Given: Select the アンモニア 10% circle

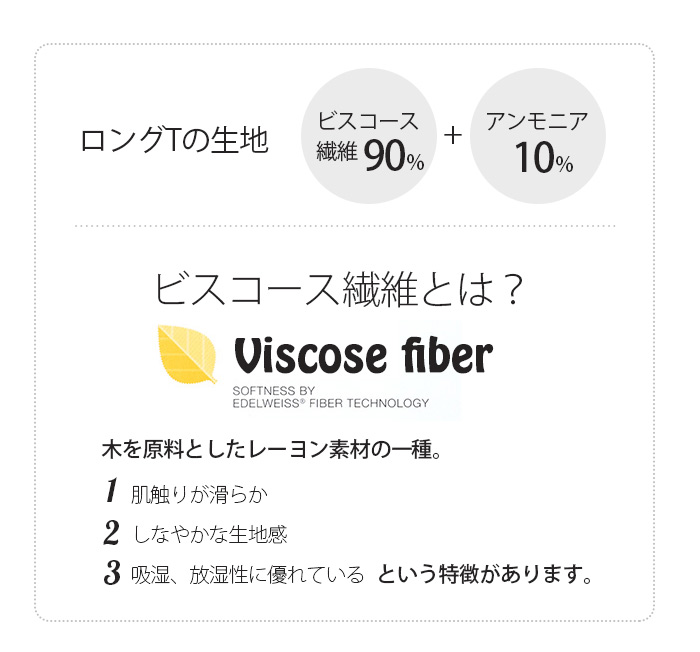Looking at the screenshot, I should point(538,136).
